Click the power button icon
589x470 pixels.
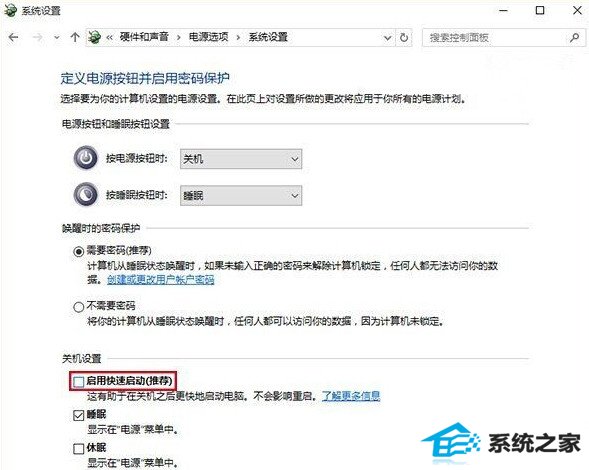(86, 158)
